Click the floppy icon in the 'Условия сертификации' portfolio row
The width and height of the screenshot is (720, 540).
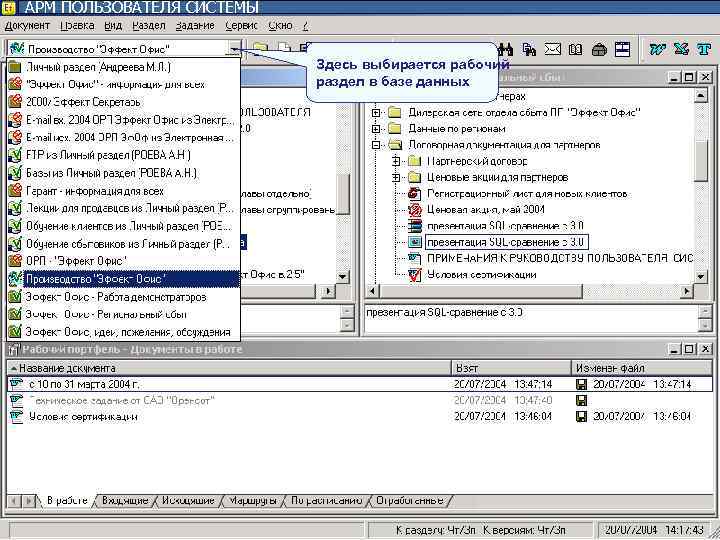pos(581,416)
